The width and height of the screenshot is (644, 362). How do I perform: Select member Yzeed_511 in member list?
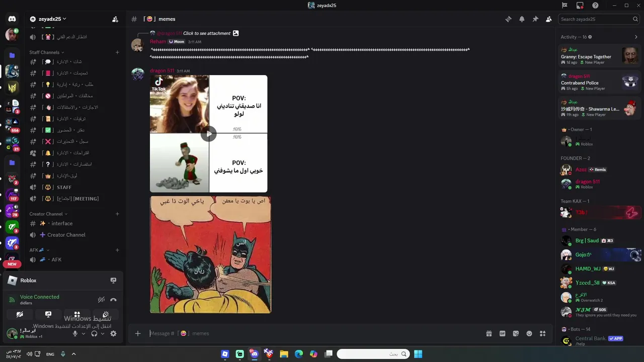pyautogui.click(x=600, y=283)
